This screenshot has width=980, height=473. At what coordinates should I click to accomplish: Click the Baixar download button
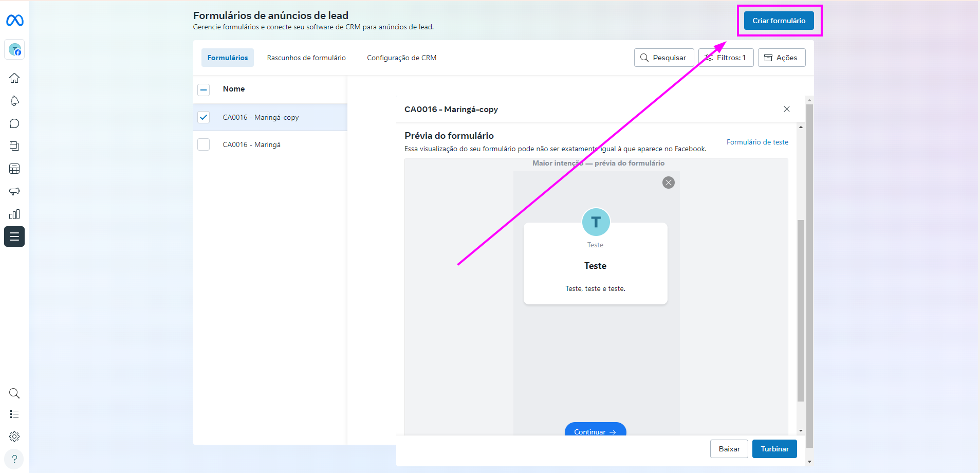click(x=729, y=449)
